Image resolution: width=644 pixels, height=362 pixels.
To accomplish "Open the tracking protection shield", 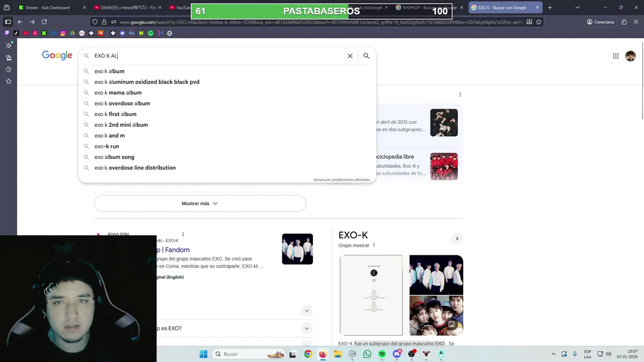I will click(x=95, y=22).
